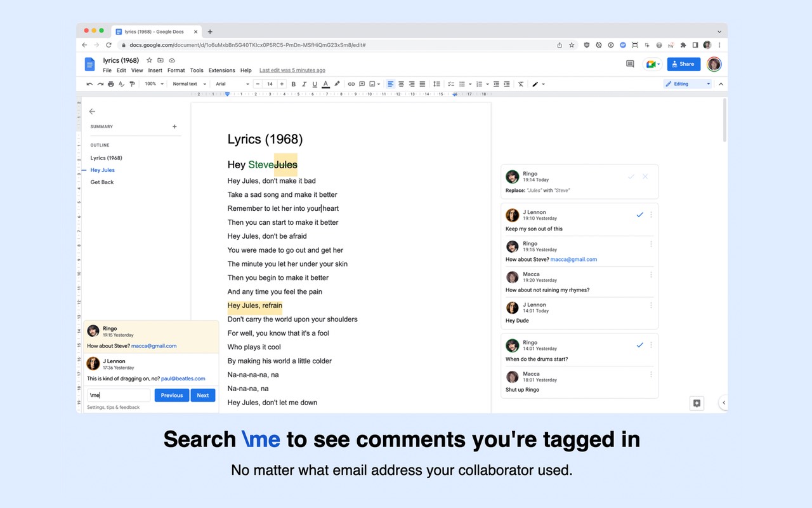The image size is (812, 508).
Task: Click the Clear formatting icon
Action: tap(521, 84)
